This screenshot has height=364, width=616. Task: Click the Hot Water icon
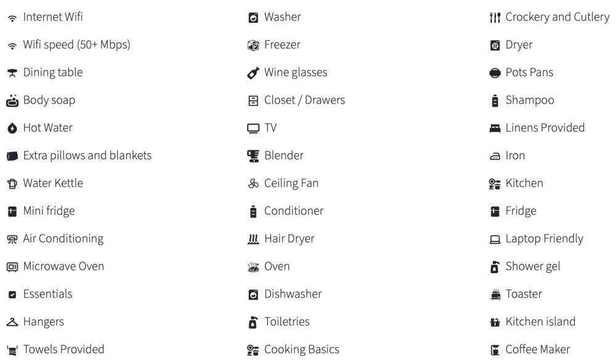click(x=12, y=127)
